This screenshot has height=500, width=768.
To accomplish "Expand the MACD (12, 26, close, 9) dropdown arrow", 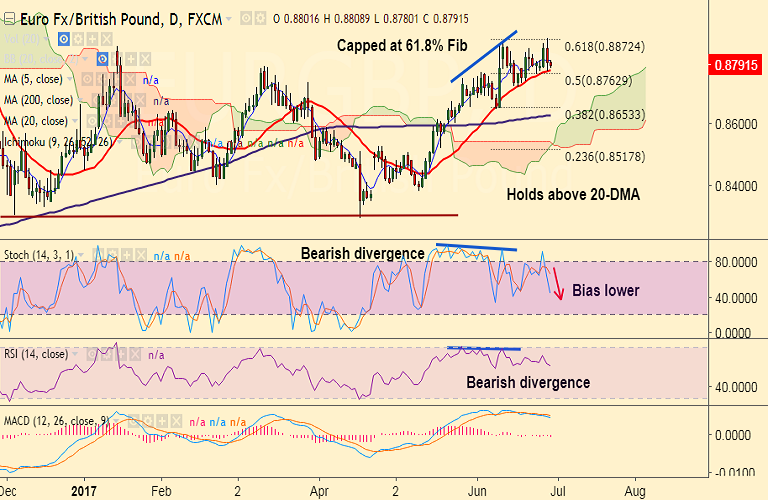I will (x=116, y=421).
